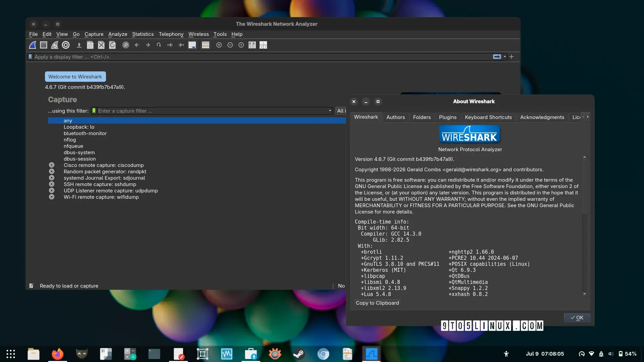Viewport: 644px width, 362px height.
Task: Switch to the Authors tab
Action: click(395, 117)
